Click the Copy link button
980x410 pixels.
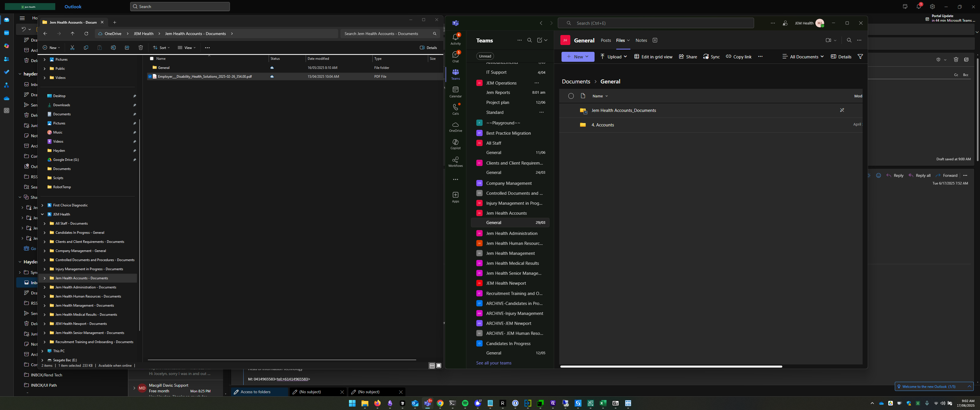tap(738, 57)
